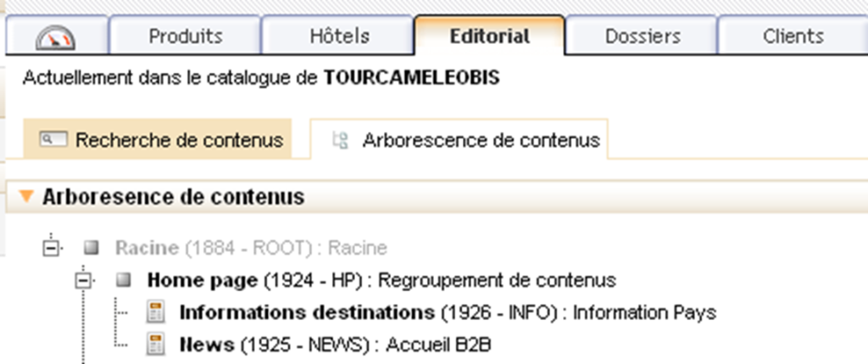
Task: Open Informations destinations content entry
Action: (306, 312)
